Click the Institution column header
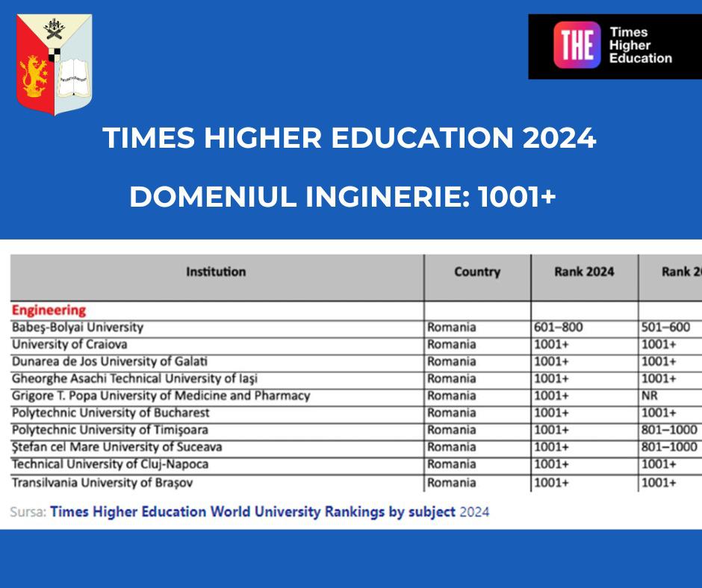Image resolution: width=702 pixels, height=588 pixels. [x=216, y=272]
